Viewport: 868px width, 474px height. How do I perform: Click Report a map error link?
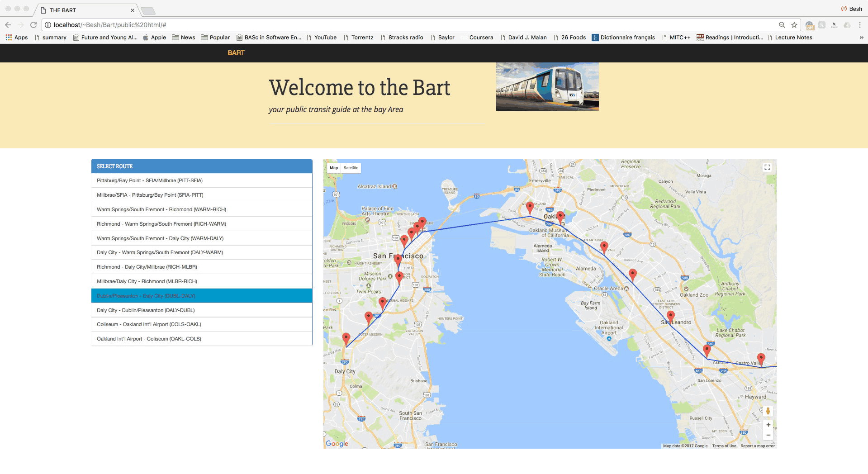point(758,446)
